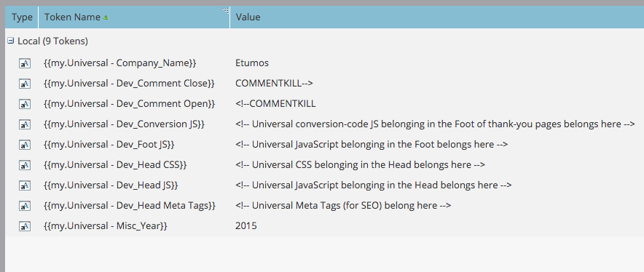Click the COMMENTKILL--> value

[x=274, y=84]
